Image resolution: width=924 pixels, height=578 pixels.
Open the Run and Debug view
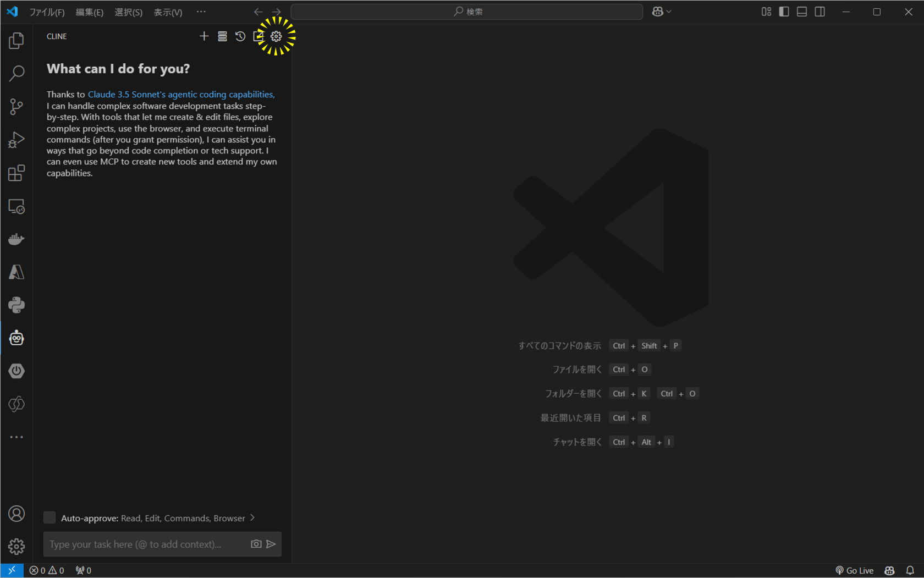[16, 140]
